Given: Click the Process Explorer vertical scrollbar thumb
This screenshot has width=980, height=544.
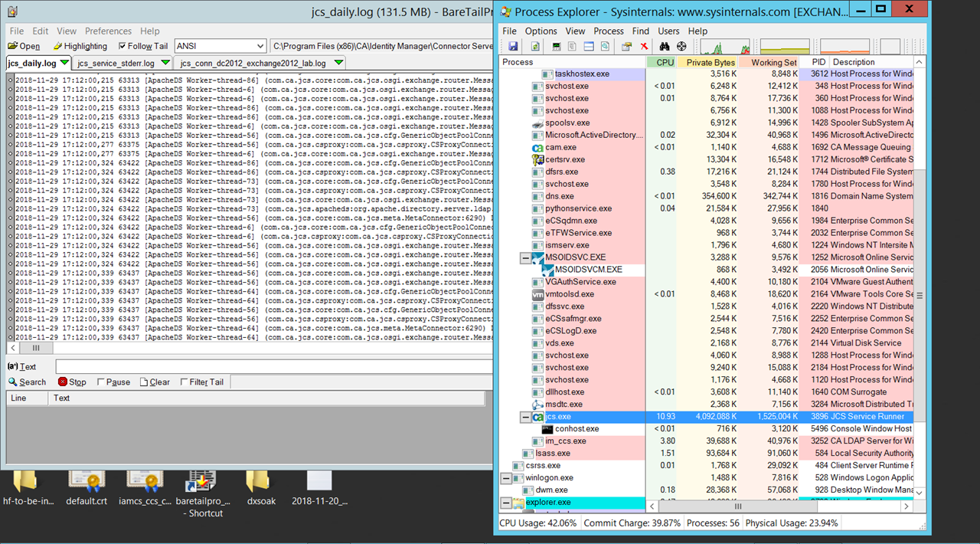Looking at the screenshot, I should [920, 295].
